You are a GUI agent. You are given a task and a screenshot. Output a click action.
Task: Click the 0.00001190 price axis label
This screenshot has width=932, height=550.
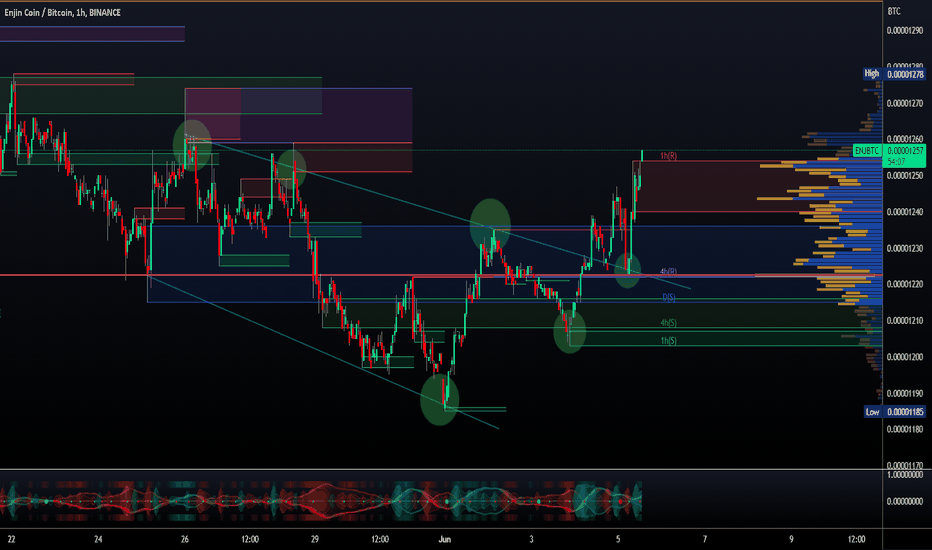(905, 393)
